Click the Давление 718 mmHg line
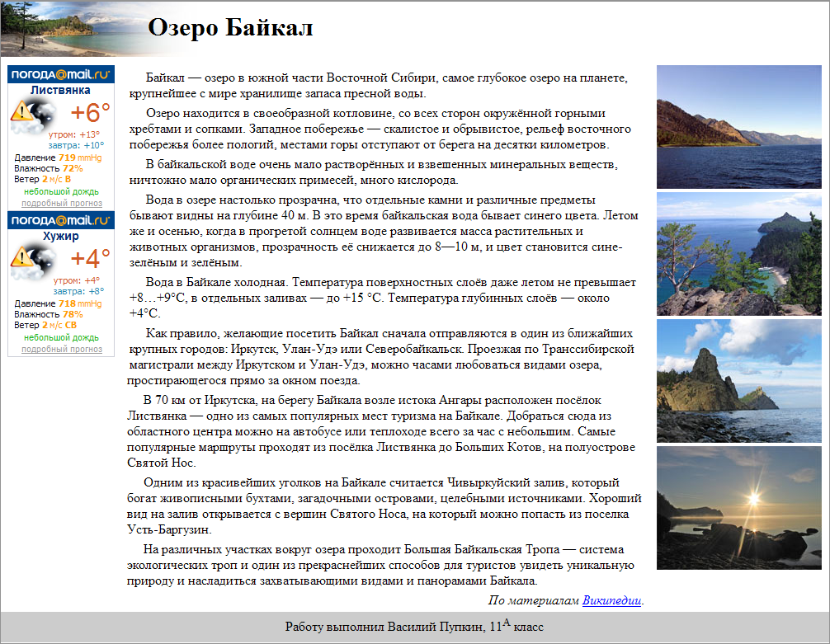 pos(58,303)
